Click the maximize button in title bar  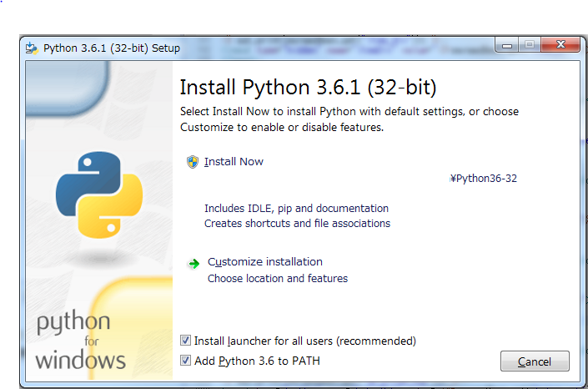(x=530, y=45)
